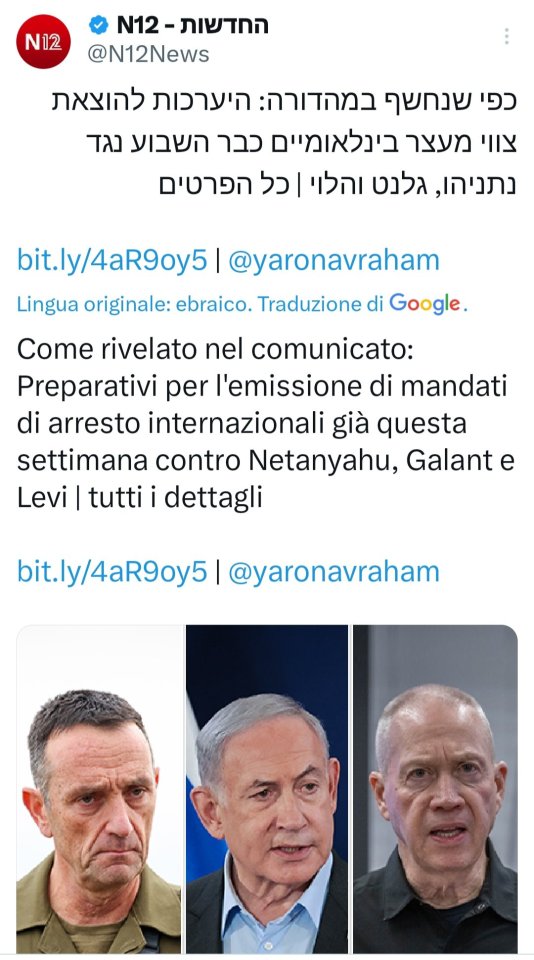This screenshot has height=960, width=534.
Task: Click the 'Traduzione di' translation credit
Action: pyautogui.click(x=320, y=304)
